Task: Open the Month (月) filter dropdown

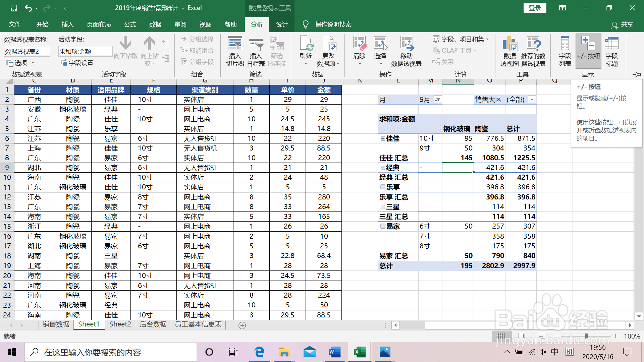Action: tap(438, 100)
